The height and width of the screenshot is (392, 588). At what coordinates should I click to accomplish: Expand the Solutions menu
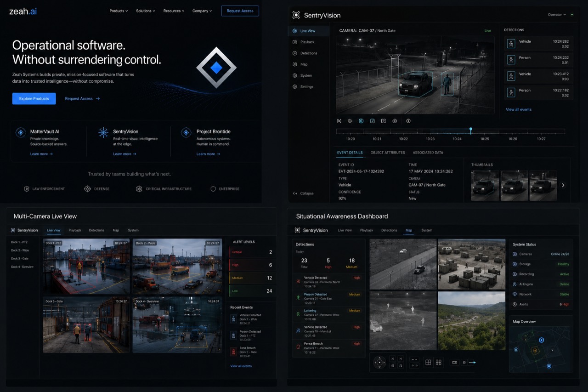146,11
